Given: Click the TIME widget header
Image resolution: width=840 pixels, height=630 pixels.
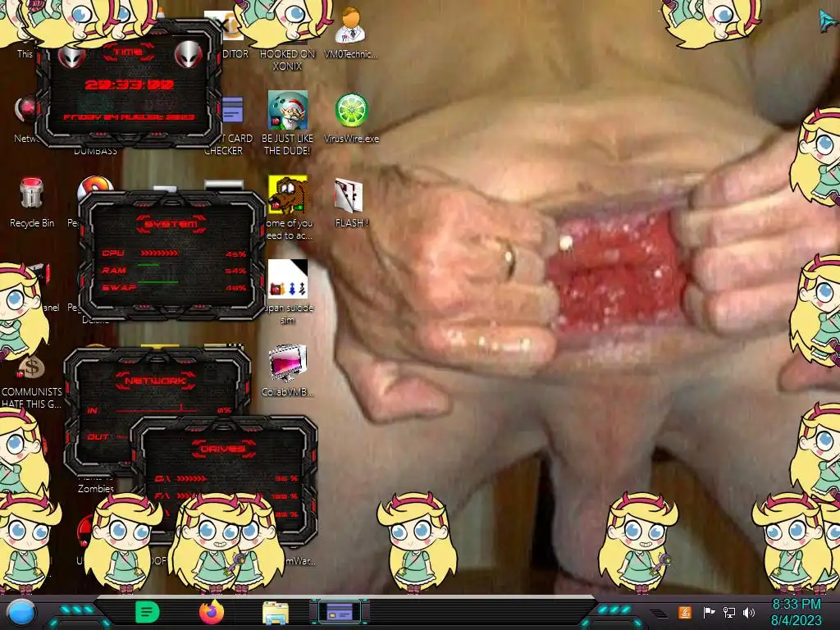Looking at the screenshot, I should tap(129, 52).
